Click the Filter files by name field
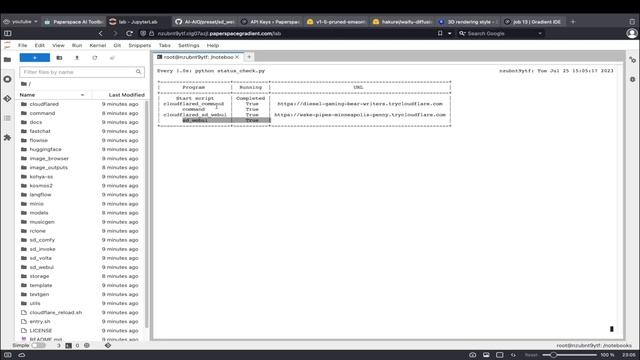Viewport: 640px width, 360px height. pyautogui.click(x=82, y=72)
